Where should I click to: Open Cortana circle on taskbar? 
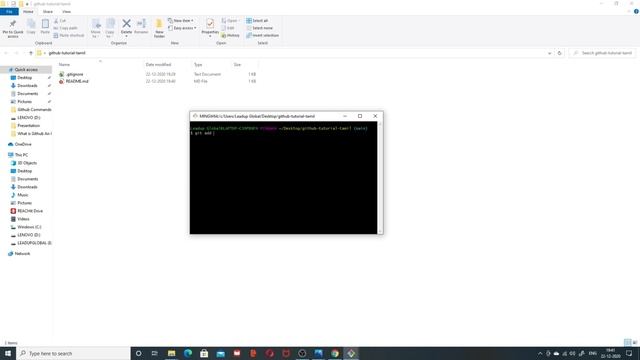[x=138, y=353]
